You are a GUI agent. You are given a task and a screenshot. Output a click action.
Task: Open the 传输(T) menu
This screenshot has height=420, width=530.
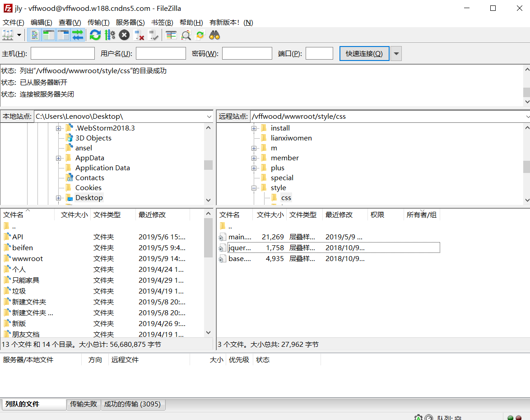98,22
